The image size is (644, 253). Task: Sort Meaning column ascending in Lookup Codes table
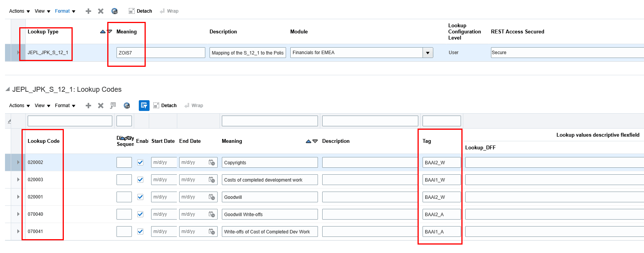(x=308, y=141)
